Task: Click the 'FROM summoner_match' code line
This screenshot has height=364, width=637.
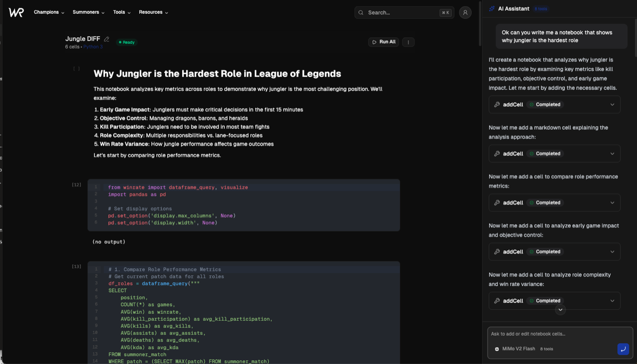Action: 137,355
